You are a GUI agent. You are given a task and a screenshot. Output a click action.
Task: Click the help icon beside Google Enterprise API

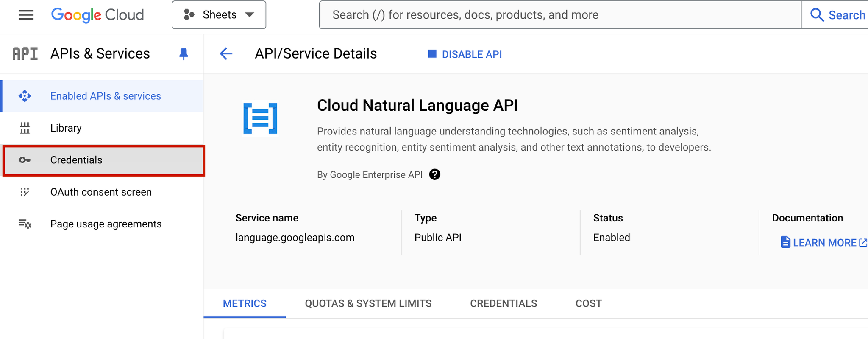pyautogui.click(x=434, y=174)
